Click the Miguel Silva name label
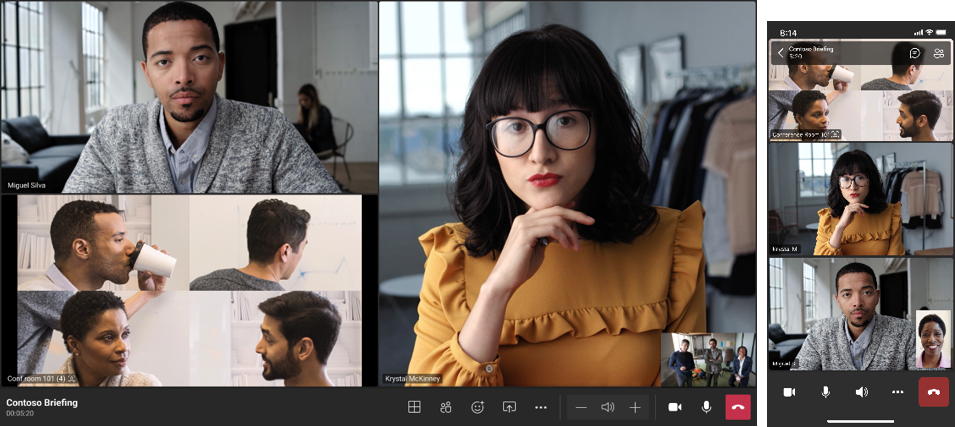Image resolution: width=955 pixels, height=427 pixels. tap(26, 185)
